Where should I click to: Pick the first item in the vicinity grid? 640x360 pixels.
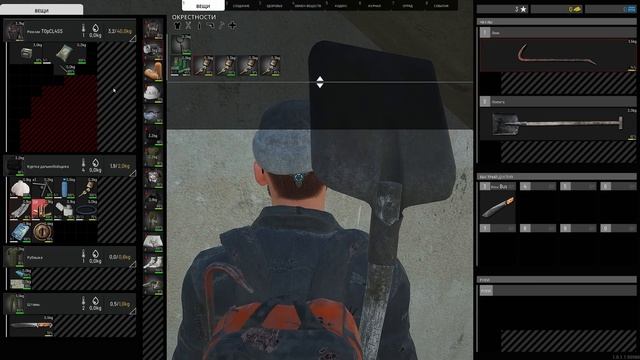(180, 44)
